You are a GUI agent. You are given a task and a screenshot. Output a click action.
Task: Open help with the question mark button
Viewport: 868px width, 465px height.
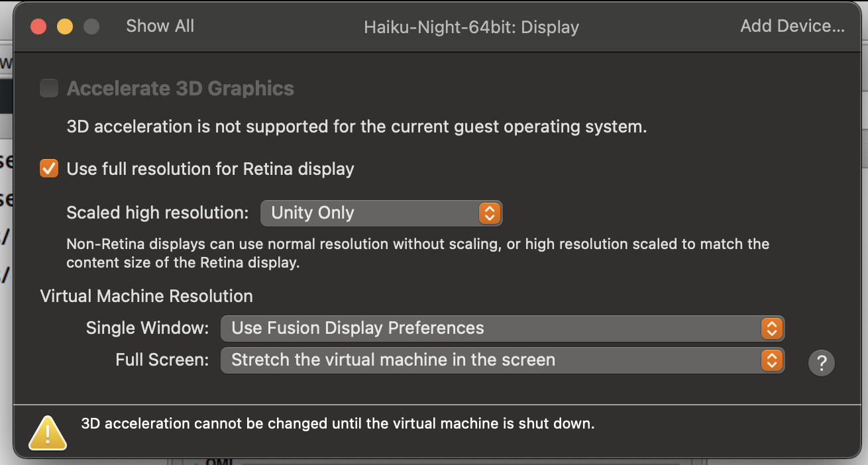pos(822,363)
